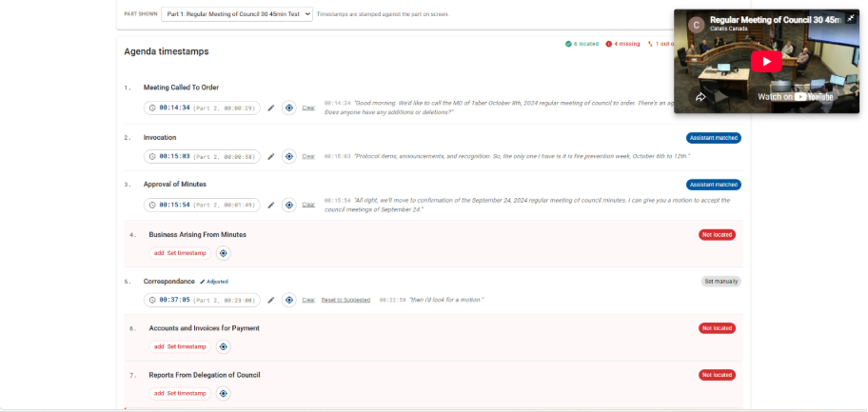The width and height of the screenshot is (868, 412).
Task: Click the Catalis Canada channel avatar
Action: tap(696, 25)
